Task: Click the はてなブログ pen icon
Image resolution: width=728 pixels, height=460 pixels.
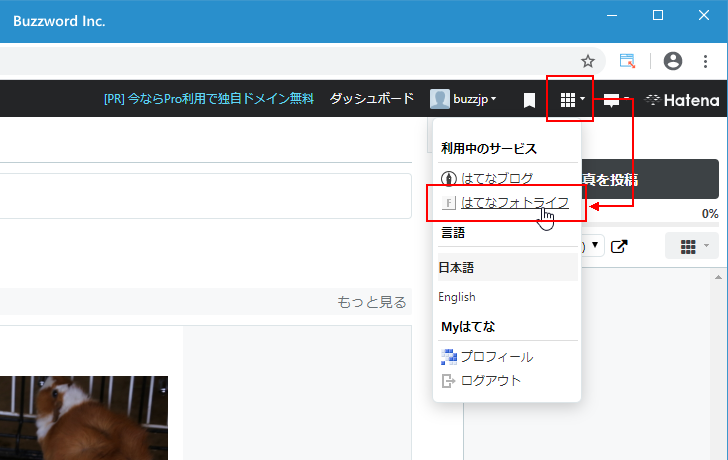Action: click(x=448, y=179)
